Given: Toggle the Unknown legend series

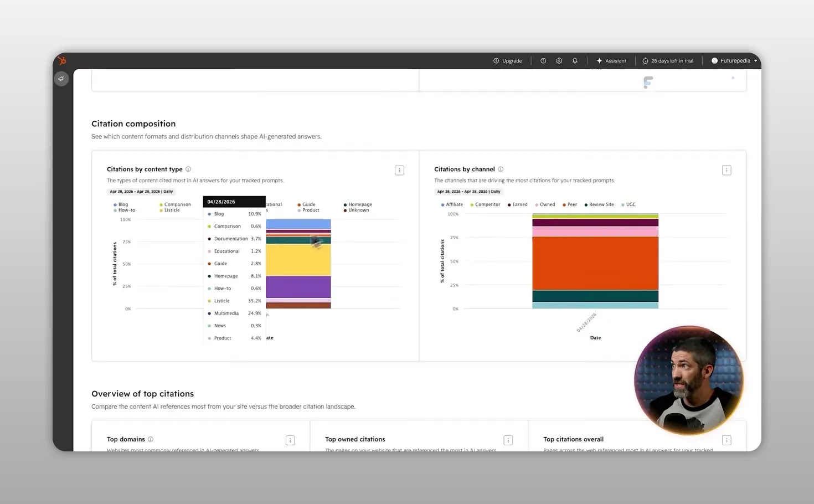Looking at the screenshot, I should click(x=356, y=210).
